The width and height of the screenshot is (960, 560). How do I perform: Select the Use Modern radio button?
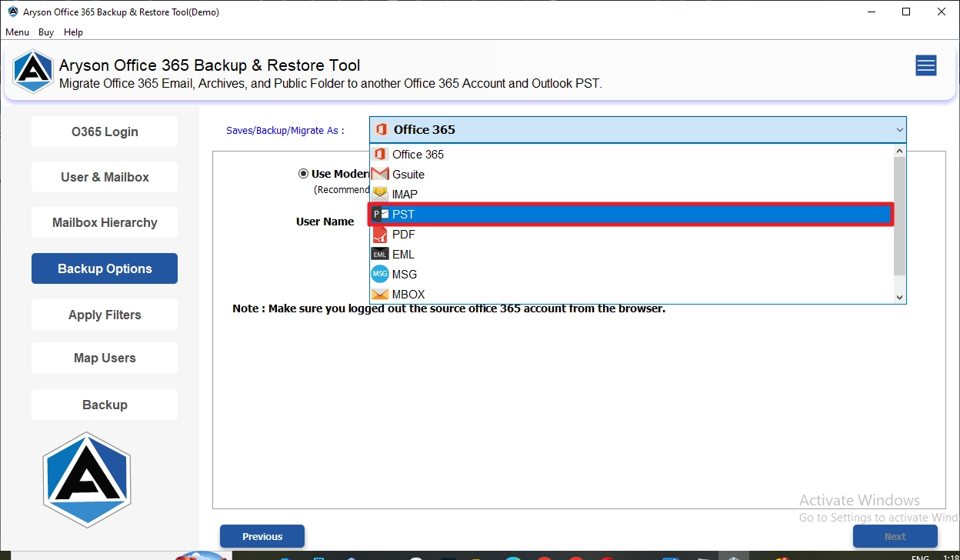(304, 174)
